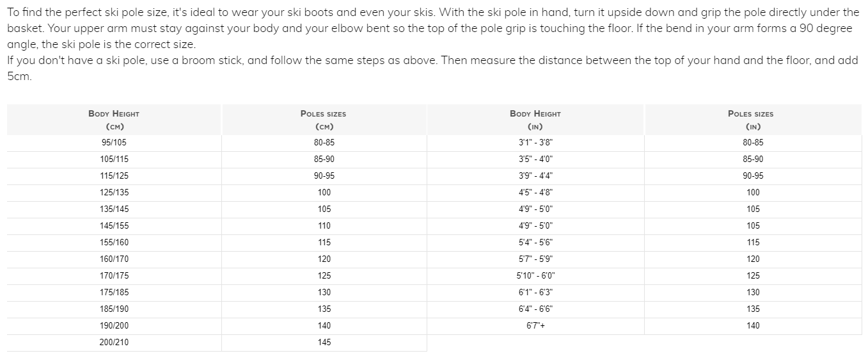
Task: Select the 6'1" - 6'3" height cell
Action: tap(535, 293)
